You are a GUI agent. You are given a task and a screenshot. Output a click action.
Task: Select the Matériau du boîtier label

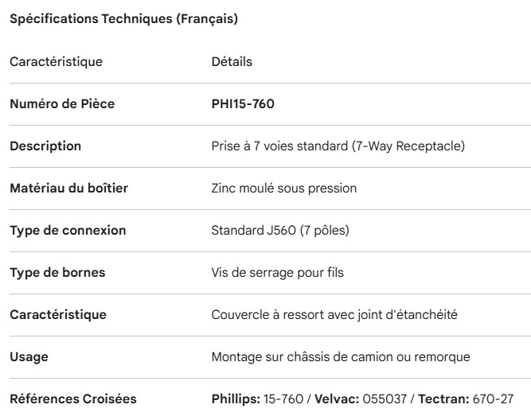[68, 188]
